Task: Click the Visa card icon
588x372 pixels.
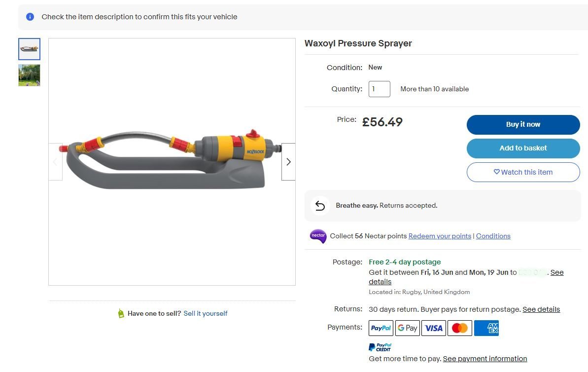Action: (x=434, y=328)
